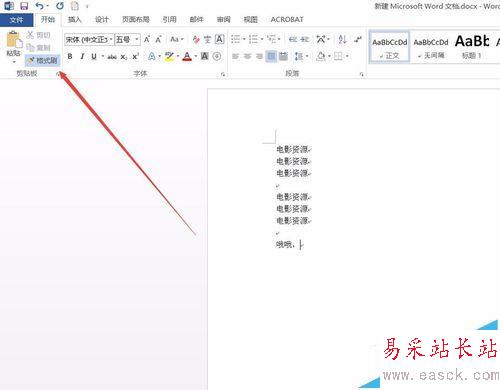
Task: Open paste options dropdown arrow
Action: coord(14,62)
